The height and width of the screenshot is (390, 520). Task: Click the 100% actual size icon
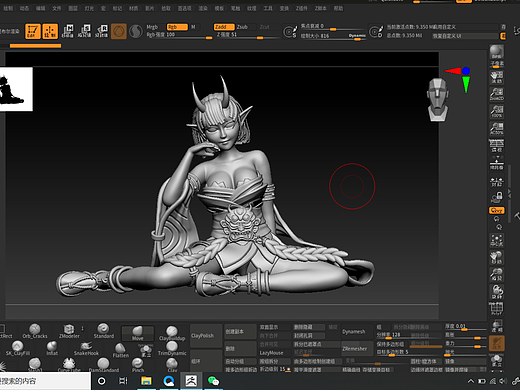[496, 111]
